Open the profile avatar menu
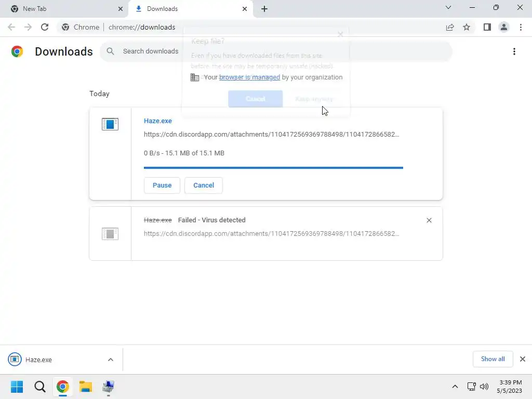 click(504, 27)
